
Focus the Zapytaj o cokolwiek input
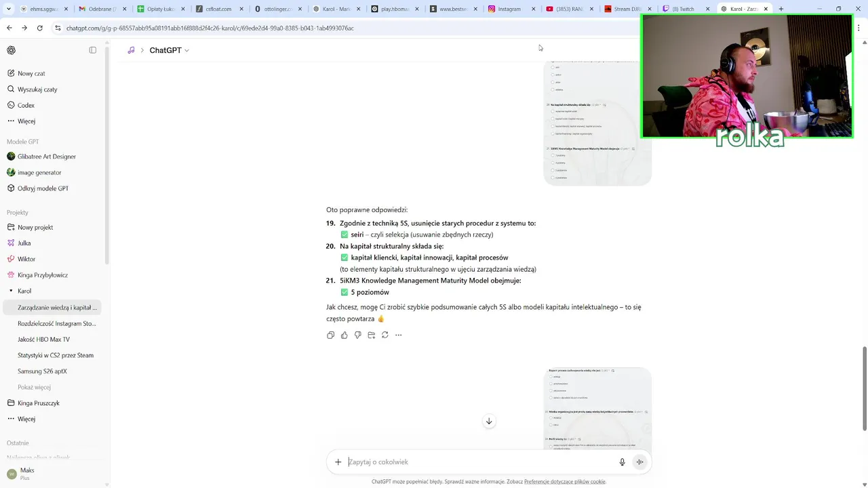point(480,462)
